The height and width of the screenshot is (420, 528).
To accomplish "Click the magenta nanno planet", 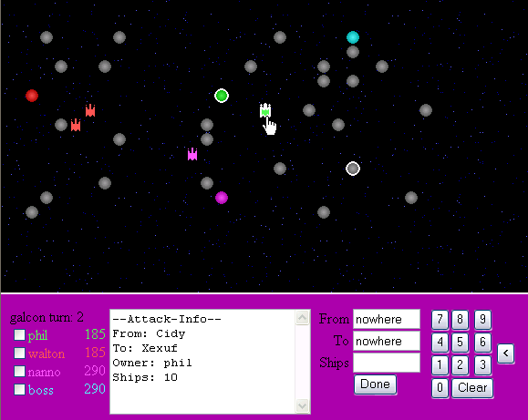I will click(222, 198).
